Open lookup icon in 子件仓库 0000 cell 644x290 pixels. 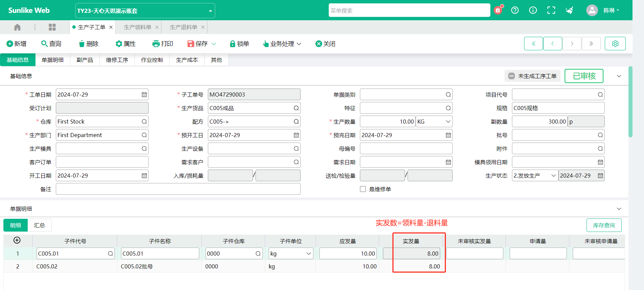point(258,254)
